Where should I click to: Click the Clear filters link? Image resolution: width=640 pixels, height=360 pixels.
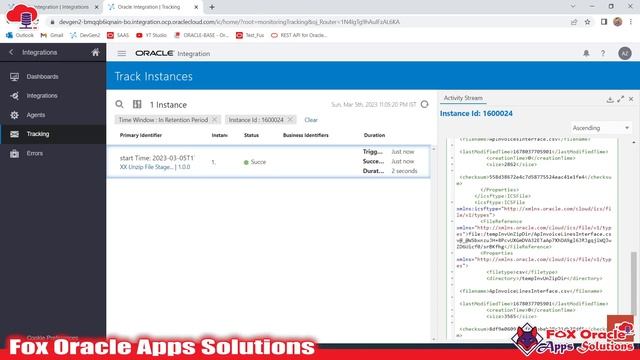pyautogui.click(x=311, y=120)
